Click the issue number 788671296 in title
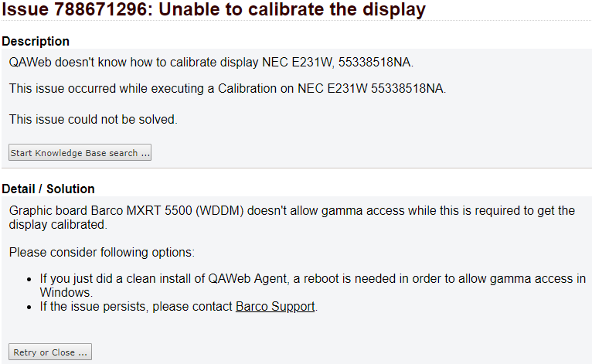Viewport: 592px width, 364px height. click(x=104, y=11)
